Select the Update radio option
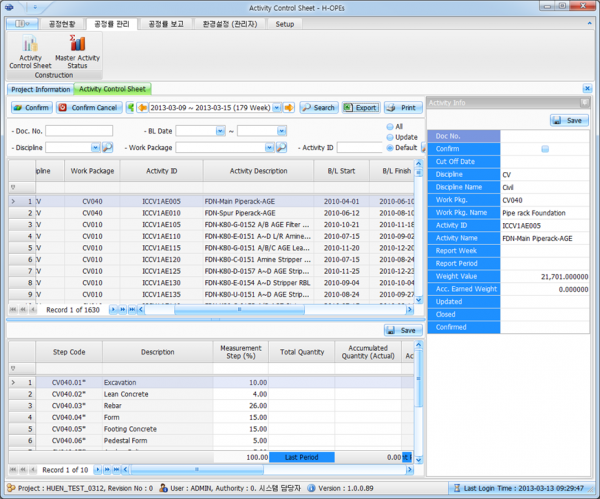The width and height of the screenshot is (600, 499). 390,137
